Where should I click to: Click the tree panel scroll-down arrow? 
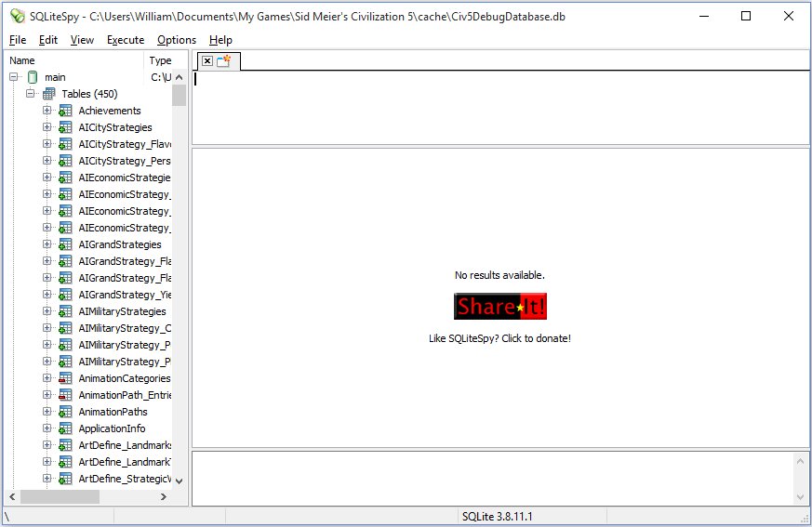(x=180, y=481)
